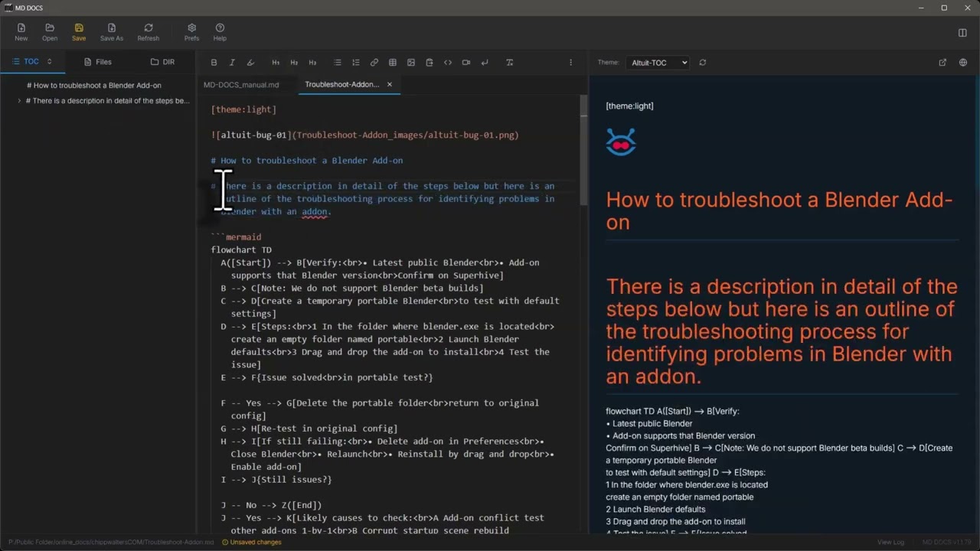Click the MD DOCS version label
The image size is (980, 551).
[947, 543]
